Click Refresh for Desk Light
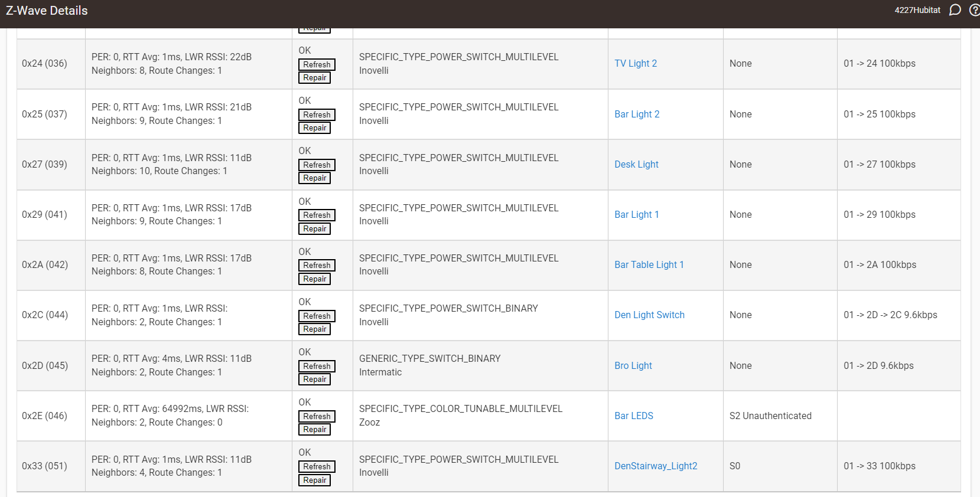Image resolution: width=980 pixels, height=497 pixels. click(317, 165)
